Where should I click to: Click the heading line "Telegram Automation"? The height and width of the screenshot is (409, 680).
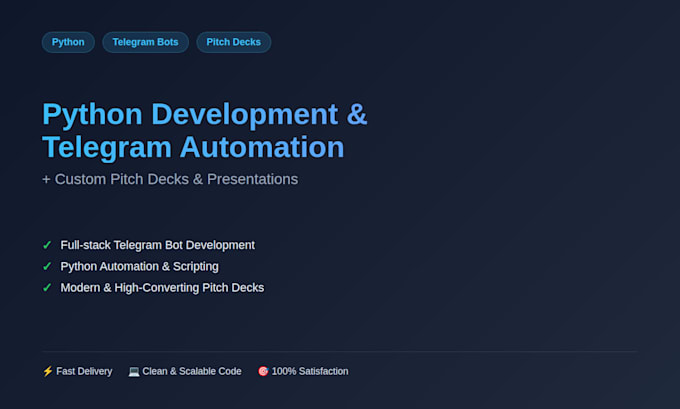[x=193, y=147]
